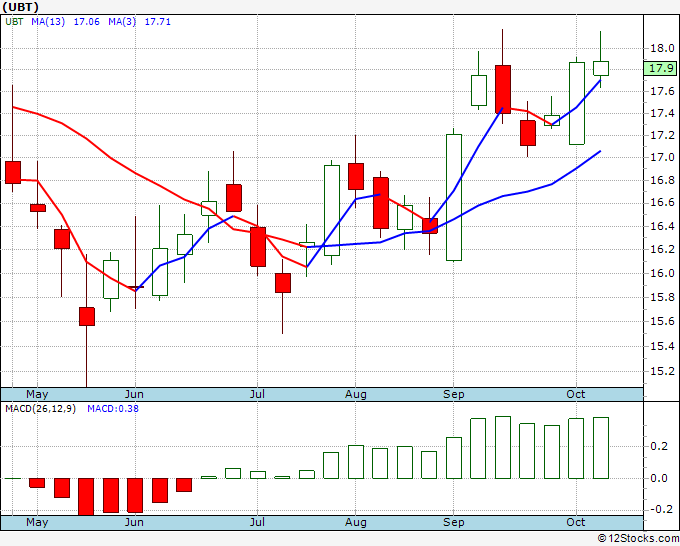Click May on the MACD panel date axis
This screenshot has height=546, width=680.
point(37,522)
